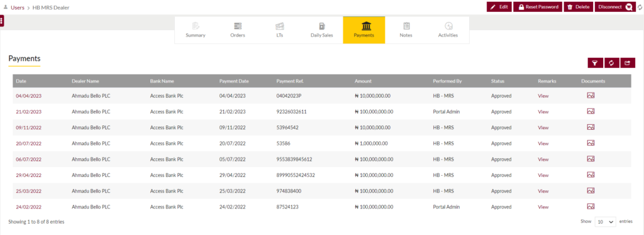
Task: Sort by the Amount column header
Action: click(x=363, y=81)
